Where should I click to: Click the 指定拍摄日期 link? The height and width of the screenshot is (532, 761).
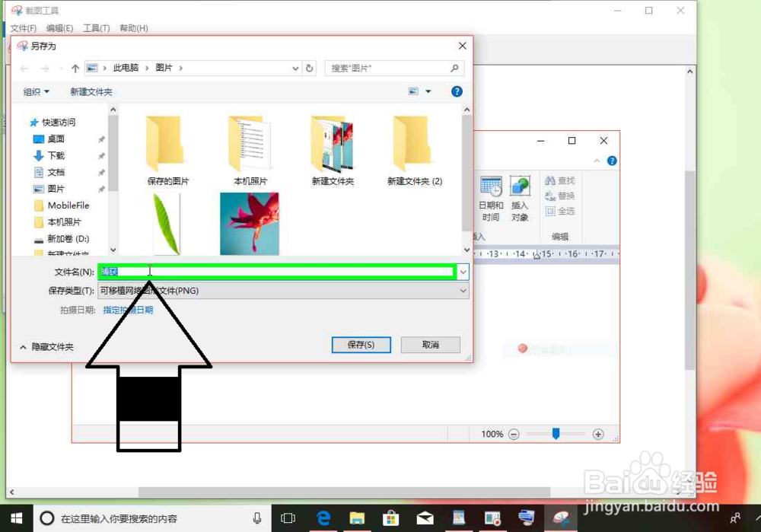(128, 310)
